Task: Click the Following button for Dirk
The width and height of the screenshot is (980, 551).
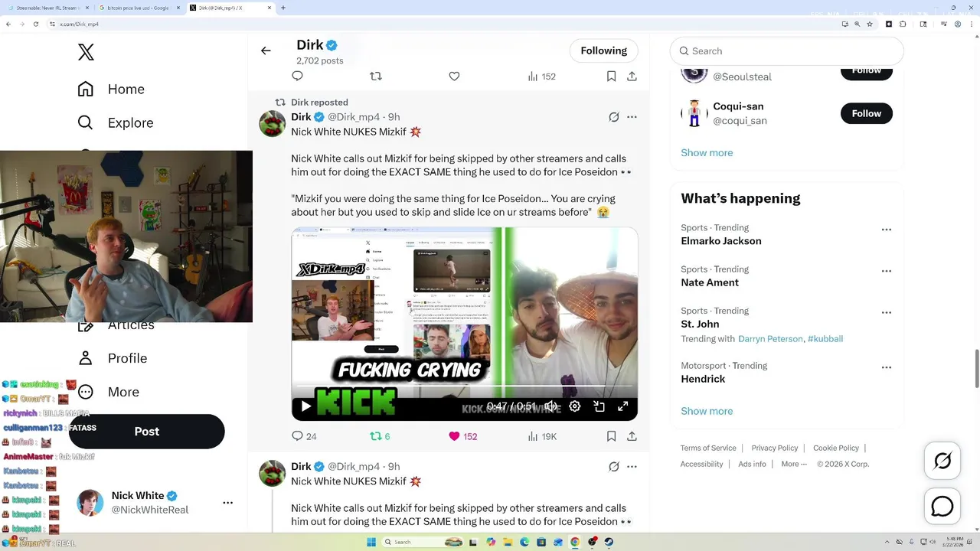Action: 603,51
